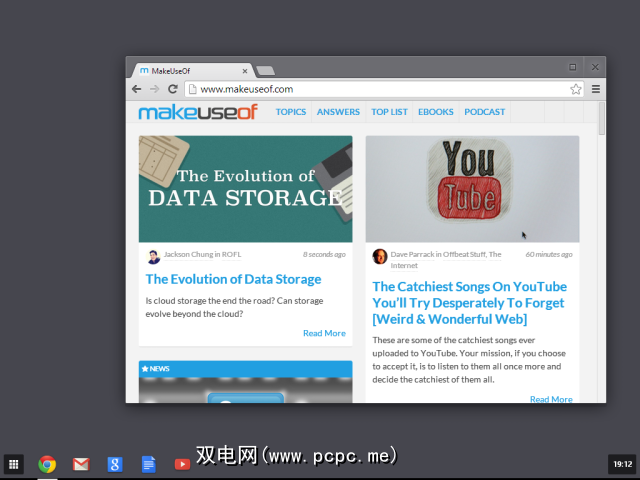640x480 pixels.
Task: Click the address bar with www.makeuseof.com
Action: click(x=384, y=89)
